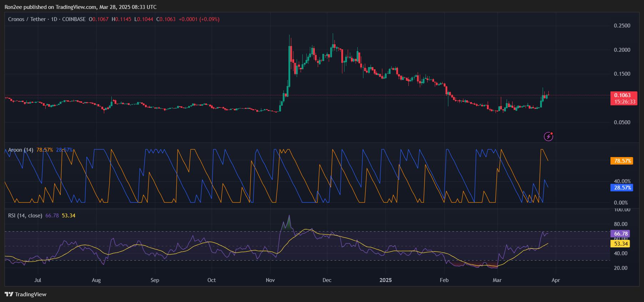The height and width of the screenshot is (302, 644).
Task: Open the RSI (14, close) indicator legend
Action: click(x=25, y=216)
